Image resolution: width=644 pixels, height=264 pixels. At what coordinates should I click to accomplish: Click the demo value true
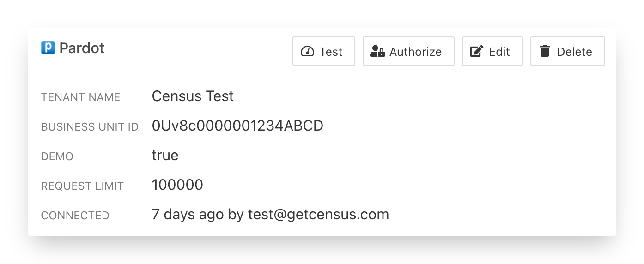pyautogui.click(x=165, y=155)
